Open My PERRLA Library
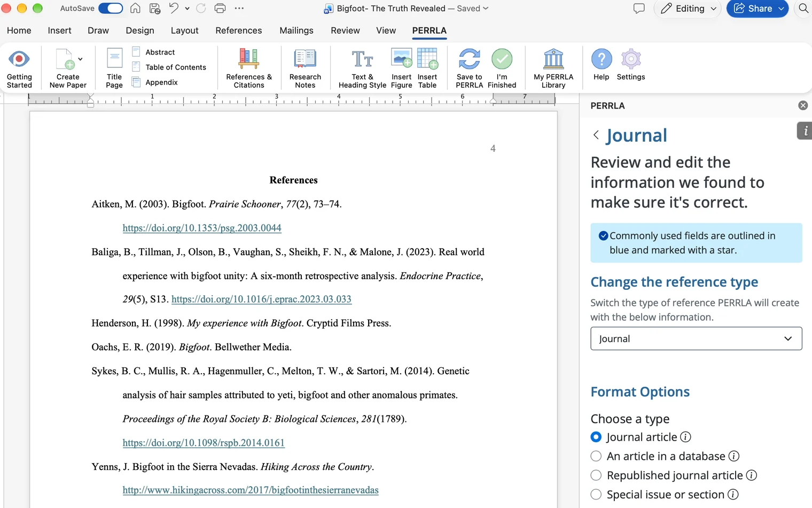The image size is (812, 508). point(553,68)
